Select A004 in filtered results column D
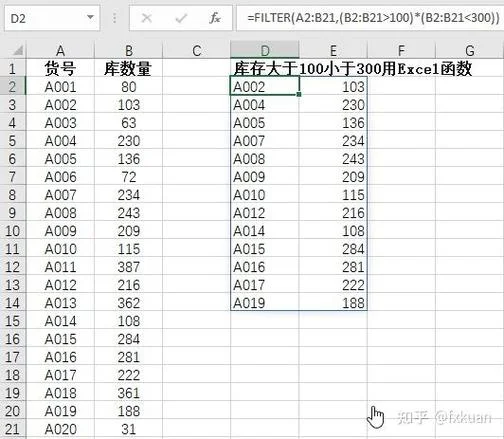 coord(265,105)
